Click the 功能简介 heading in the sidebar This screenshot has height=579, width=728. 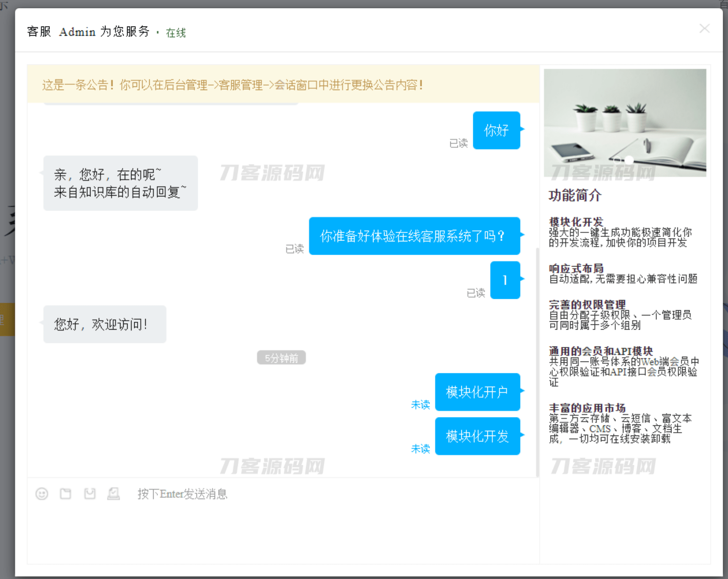(573, 196)
